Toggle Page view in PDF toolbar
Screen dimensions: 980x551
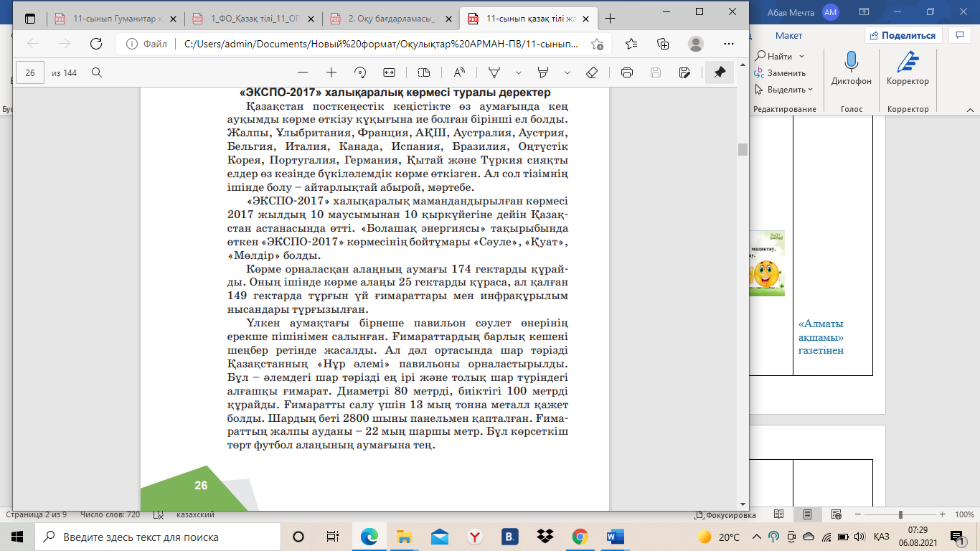[424, 72]
